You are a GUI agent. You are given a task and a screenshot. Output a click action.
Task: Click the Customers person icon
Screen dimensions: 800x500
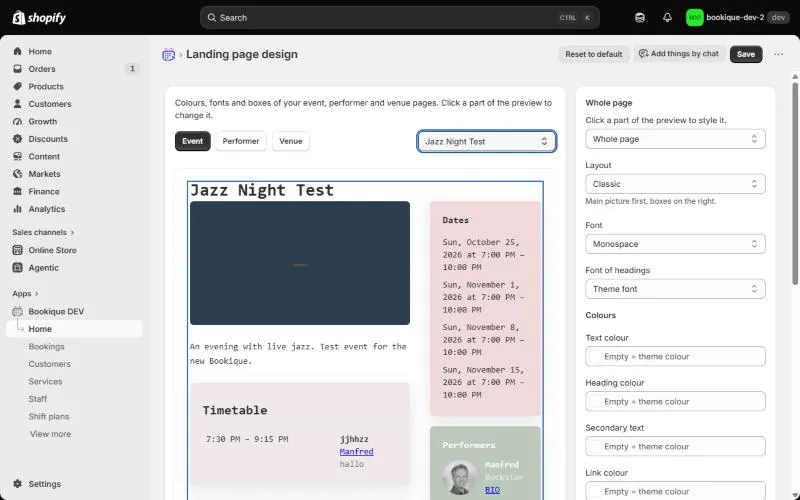click(x=18, y=104)
